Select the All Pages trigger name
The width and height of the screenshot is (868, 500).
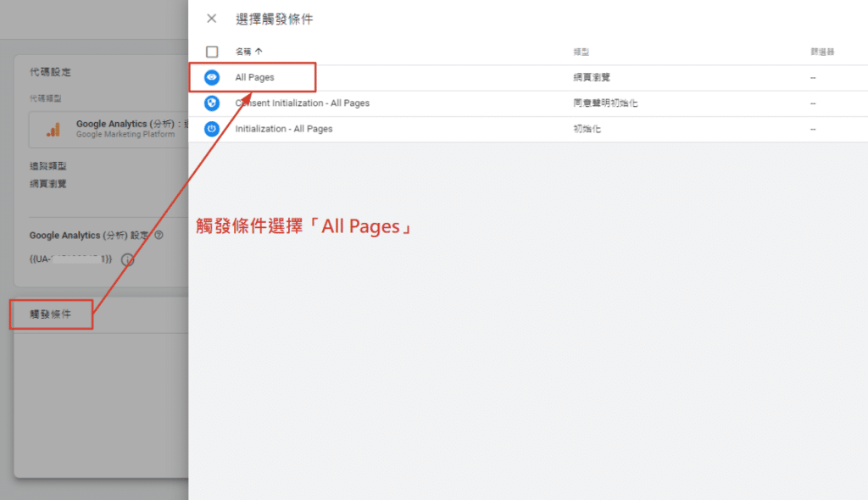pyautogui.click(x=255, y=78)
